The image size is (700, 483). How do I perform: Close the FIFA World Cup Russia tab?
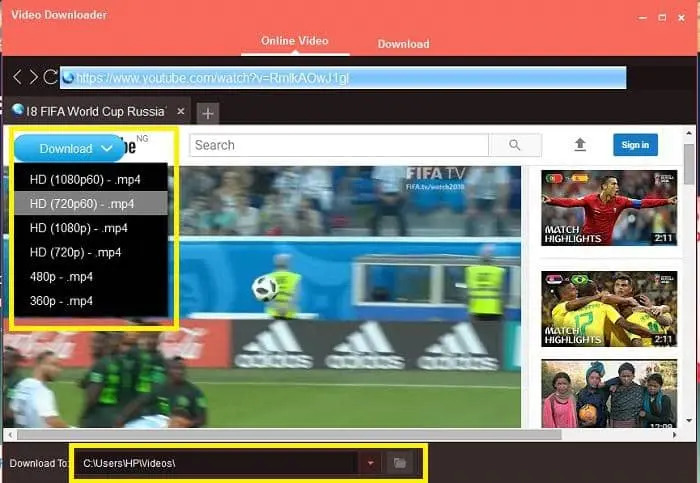coord(180,111)
